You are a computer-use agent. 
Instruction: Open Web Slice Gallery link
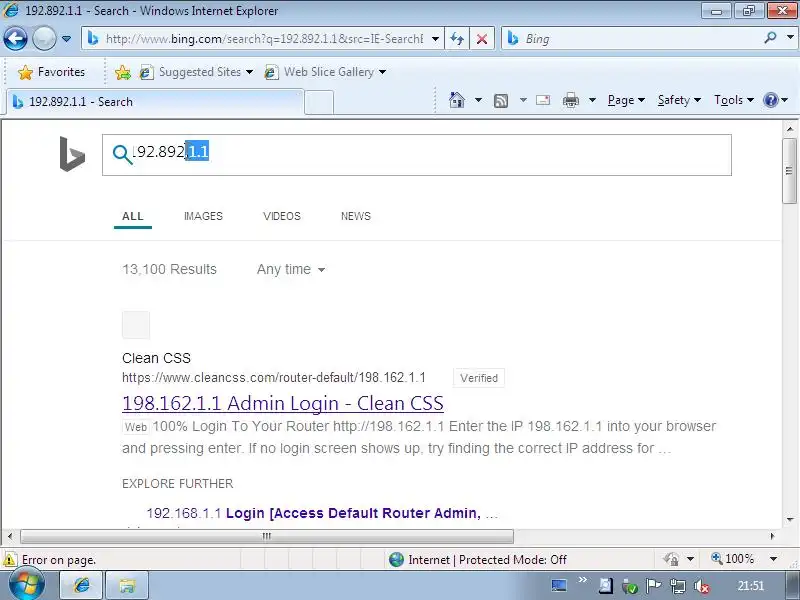[x=325, y=72]
